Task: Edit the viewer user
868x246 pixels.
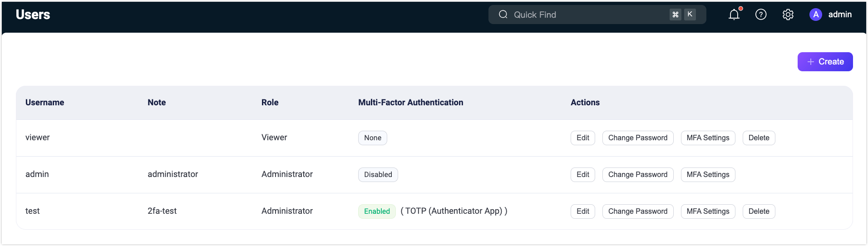Action: (x=582, y=138)
